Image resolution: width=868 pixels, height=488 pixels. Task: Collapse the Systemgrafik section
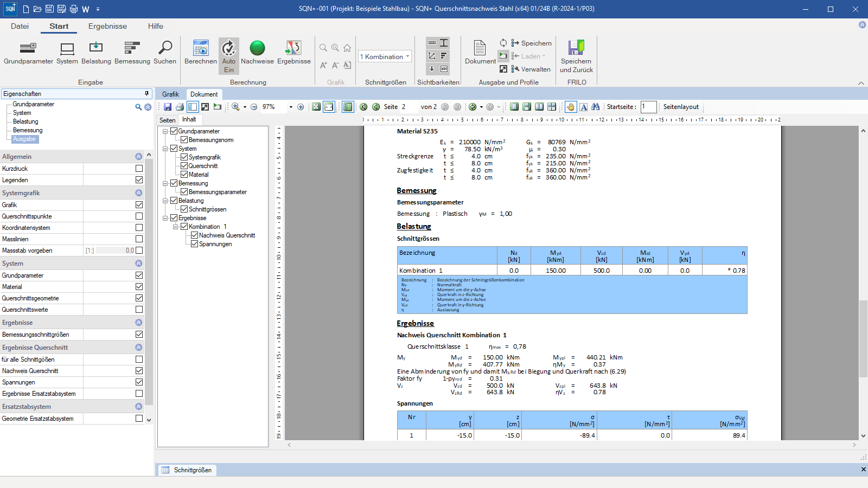pos(139,193)
